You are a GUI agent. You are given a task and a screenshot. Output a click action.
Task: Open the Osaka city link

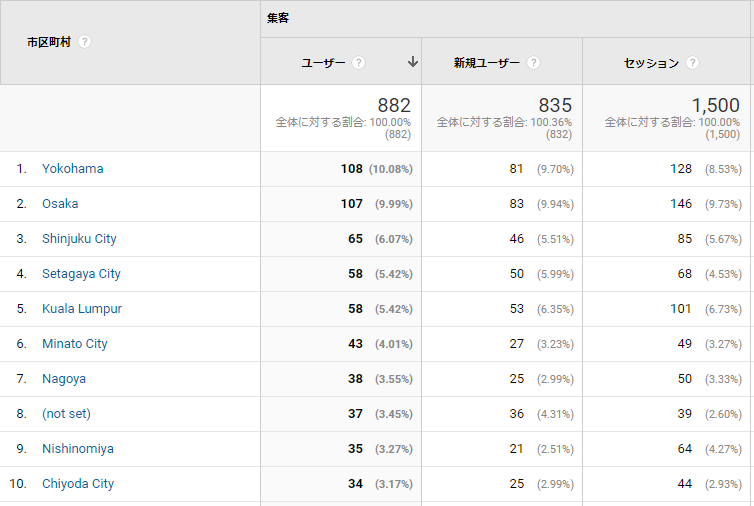coord(60,204)
